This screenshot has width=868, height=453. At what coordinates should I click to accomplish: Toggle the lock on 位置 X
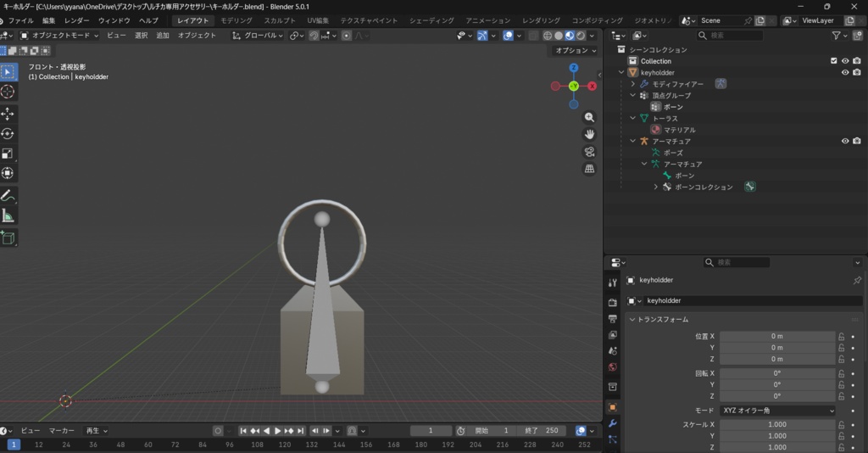tap(842, 336)
